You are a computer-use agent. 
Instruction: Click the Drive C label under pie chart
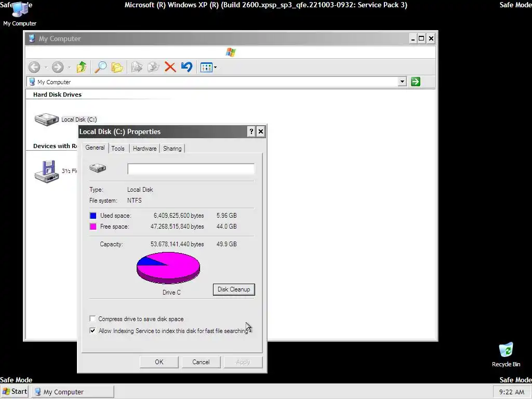pyautogui.click(x=171, y=292)
